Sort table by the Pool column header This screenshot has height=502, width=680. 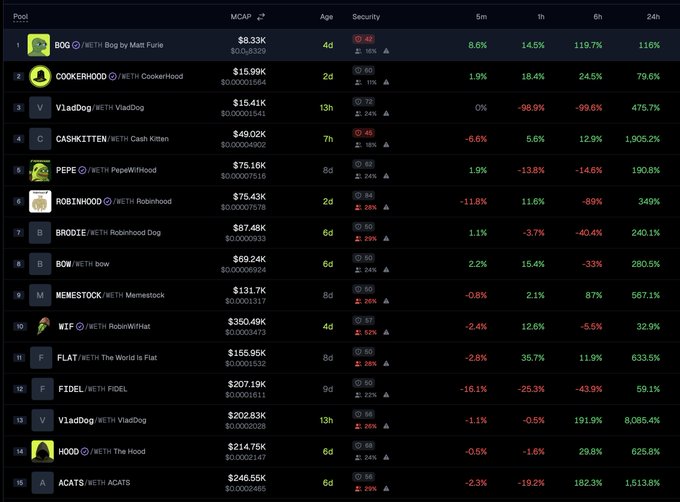(20, 17)
